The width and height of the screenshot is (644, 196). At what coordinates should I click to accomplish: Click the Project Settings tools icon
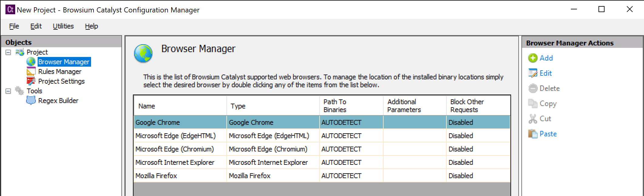31,81
